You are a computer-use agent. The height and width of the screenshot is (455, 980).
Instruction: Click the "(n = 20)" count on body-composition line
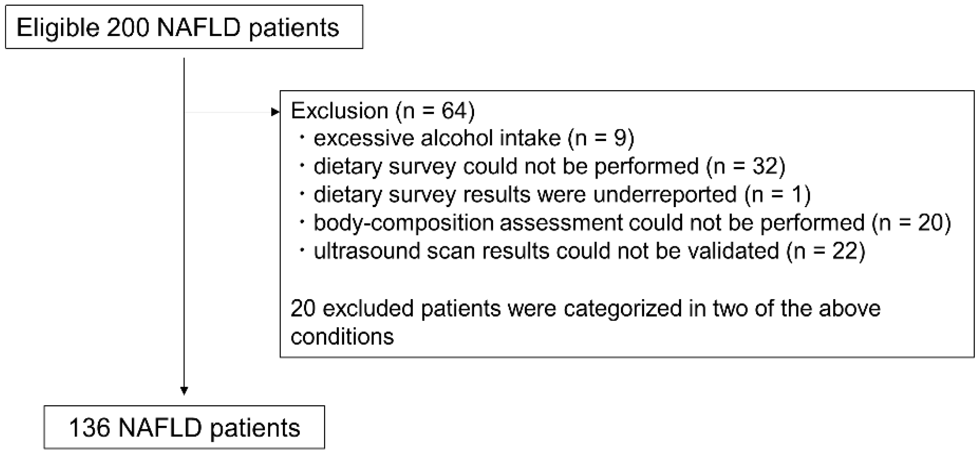[x=911, y=223]
